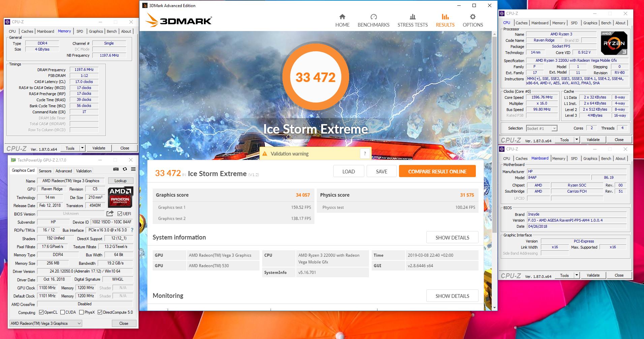The image size is (644, 339).
Task: Open 3DMark BENCHMARKS gauge icon
Action: [373, 17]
